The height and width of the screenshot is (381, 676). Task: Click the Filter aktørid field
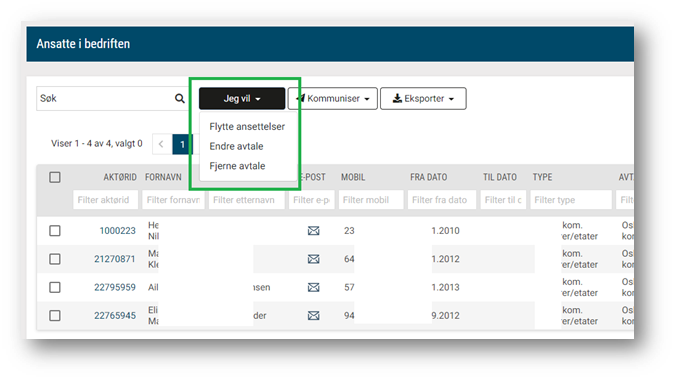[x=106, y=200]
